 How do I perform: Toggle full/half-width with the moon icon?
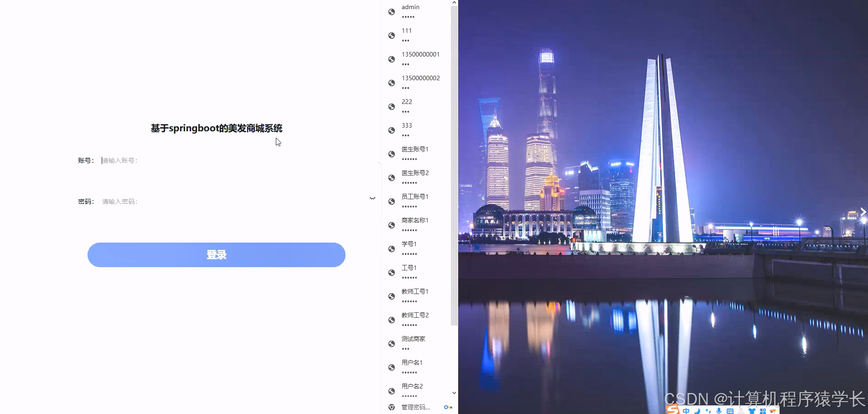click(697, 410)
